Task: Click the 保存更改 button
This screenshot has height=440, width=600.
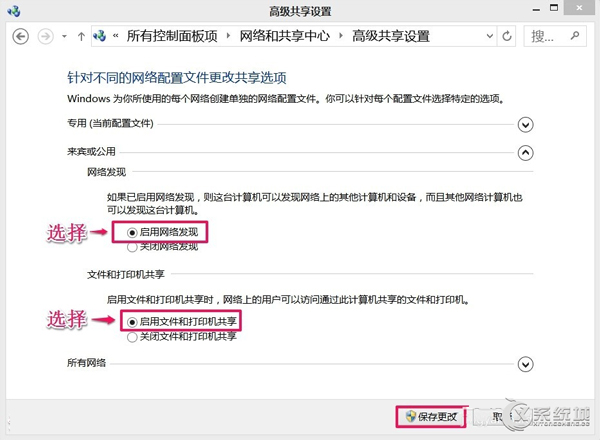Action: pyautogui.click(x=431, y=417)
